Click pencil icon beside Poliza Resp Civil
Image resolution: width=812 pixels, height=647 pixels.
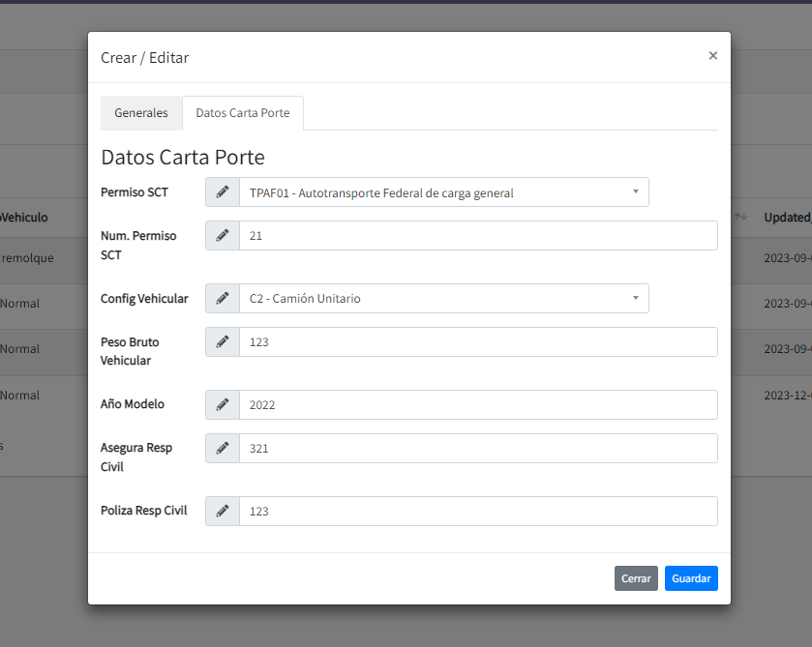(x=223, y=512)
